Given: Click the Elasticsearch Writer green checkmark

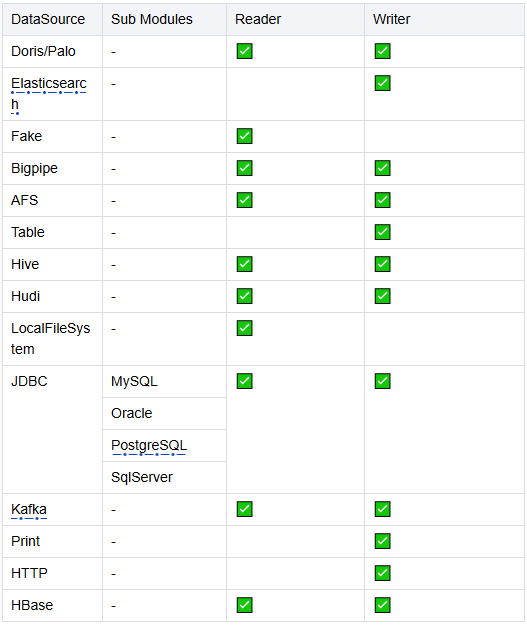Looking at the screenshot, I should [382, 83].
